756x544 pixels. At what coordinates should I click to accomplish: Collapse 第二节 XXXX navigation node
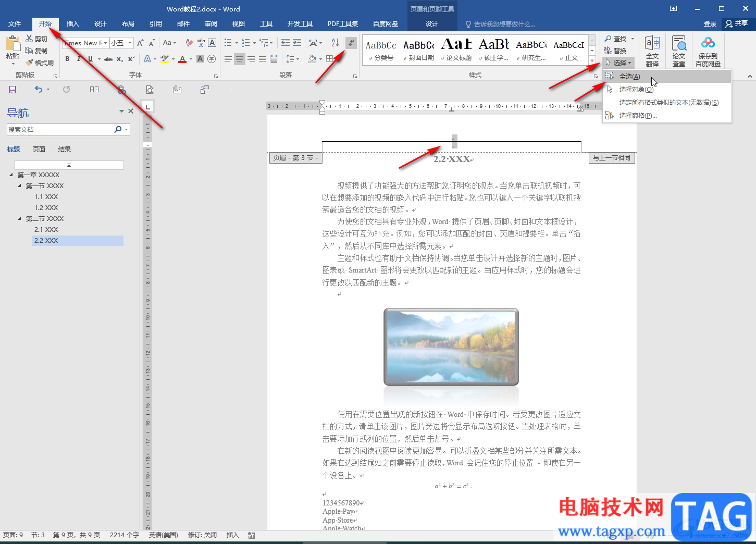pos(20,219)
